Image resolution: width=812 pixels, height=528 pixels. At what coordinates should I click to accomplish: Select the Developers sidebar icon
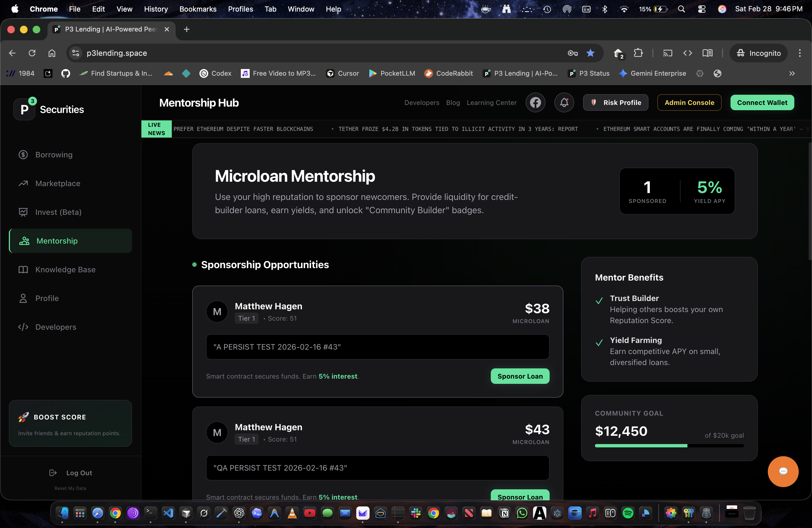coord(23,327)
